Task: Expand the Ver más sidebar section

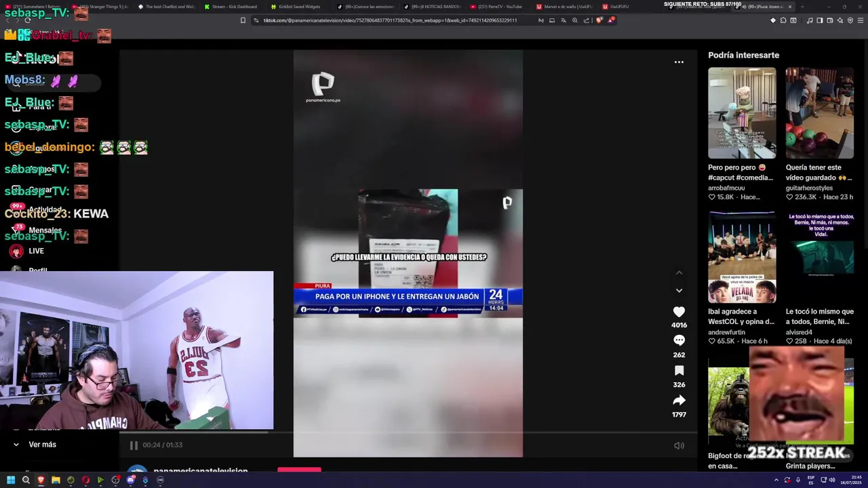Action: click(35, 445)
